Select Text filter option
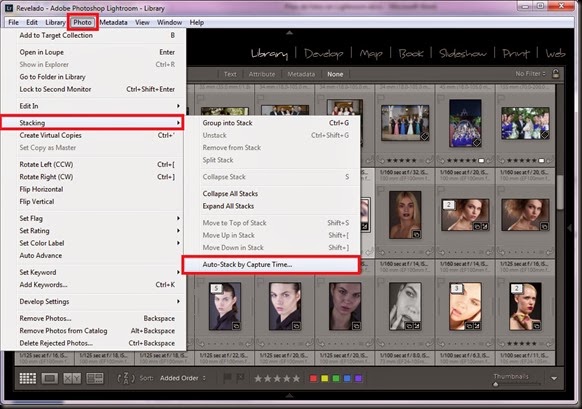Image resolution: width=582 pixels, height=409 pixels. (230, 74)
